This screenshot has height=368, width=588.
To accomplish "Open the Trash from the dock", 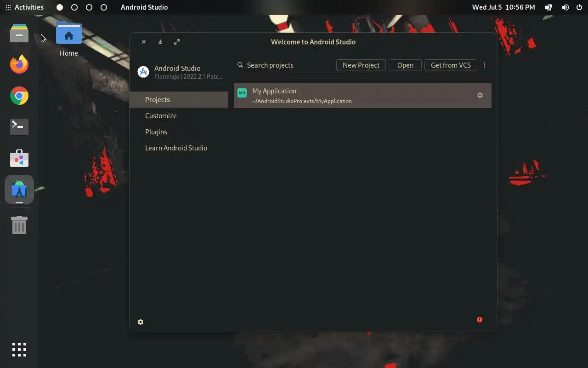I will [19, 225].
